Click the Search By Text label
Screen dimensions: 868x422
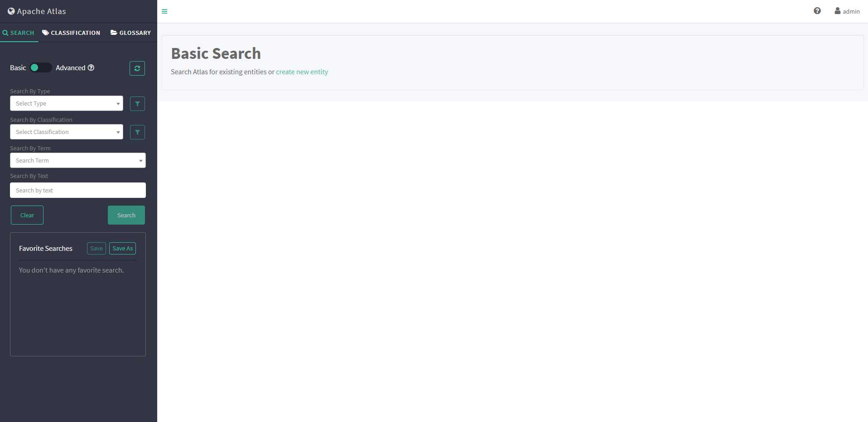(x=29, y=176)
